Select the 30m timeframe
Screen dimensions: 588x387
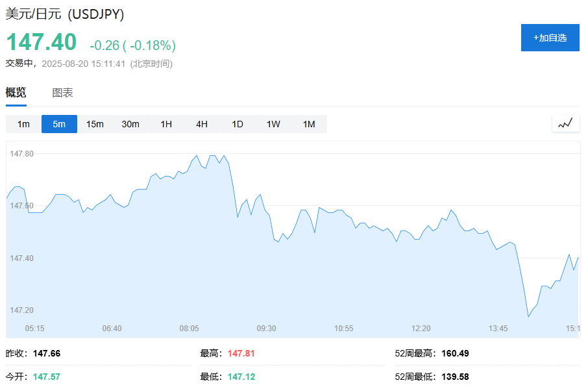[130, 124]
